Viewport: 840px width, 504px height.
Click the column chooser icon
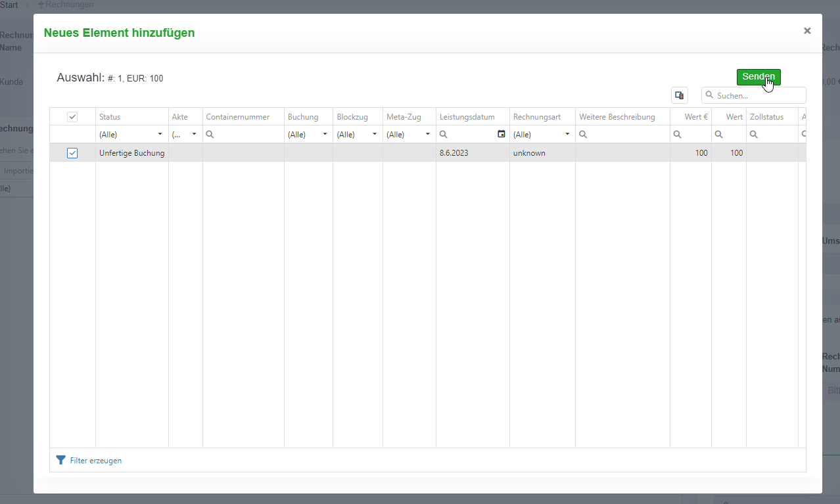point(679,95)
